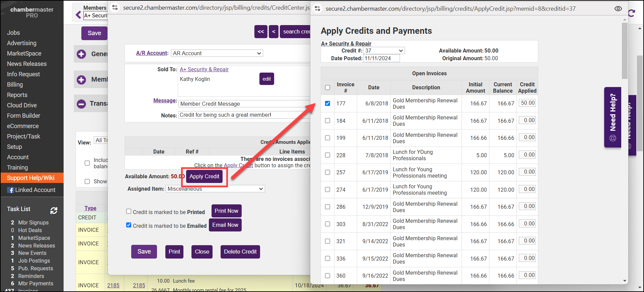Screen dimensions: 644x292
Task: Open the A/R Account dropdown
Action: coord(217,54)
